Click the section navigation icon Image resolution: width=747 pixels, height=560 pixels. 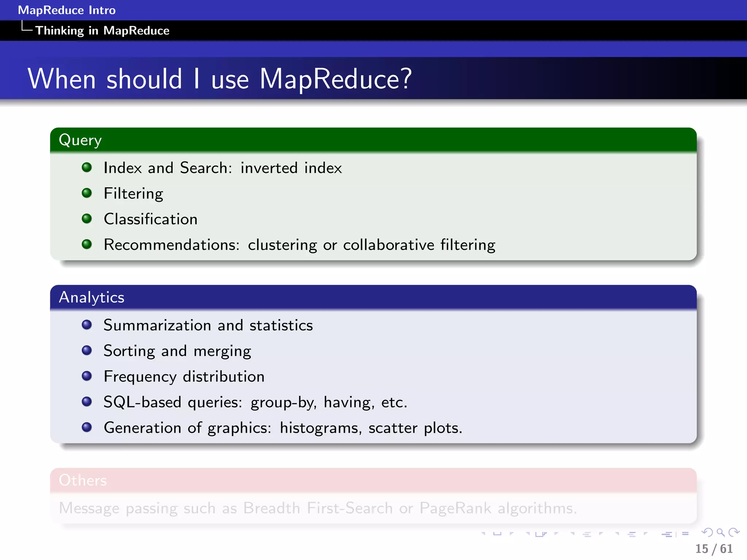[x=631, y=534]
